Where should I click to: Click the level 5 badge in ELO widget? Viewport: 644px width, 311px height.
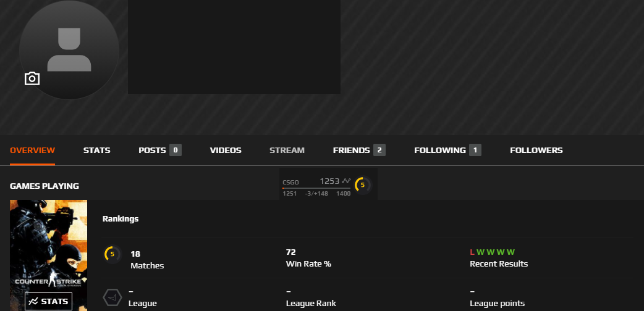tap(363, 185)
